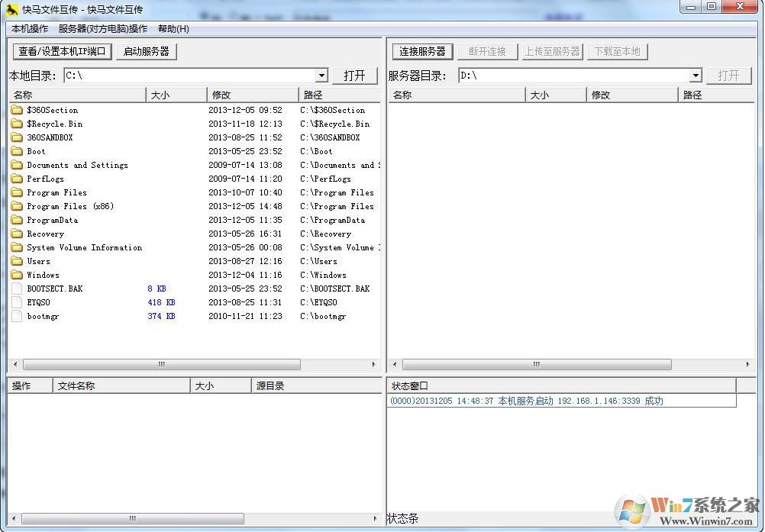Click the Windows folder icon
This screenshot has height=532, width=765.
[17, 275]
